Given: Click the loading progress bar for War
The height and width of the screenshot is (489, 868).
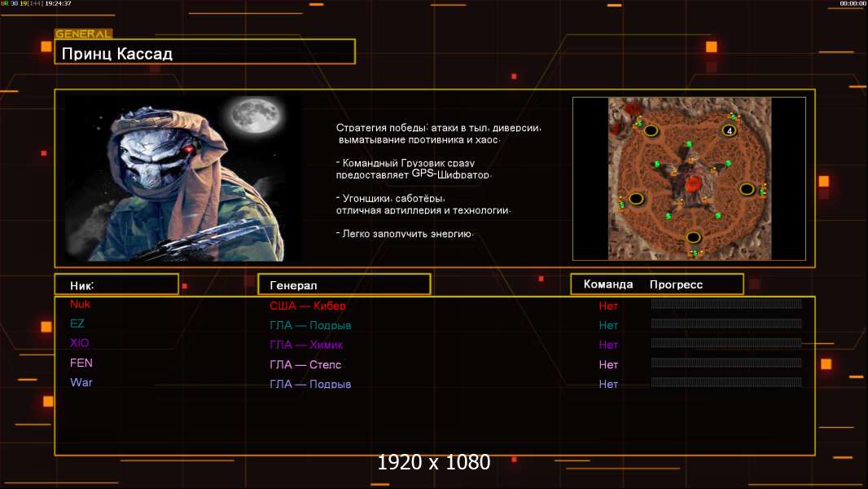Looking at the screenshot, I should click(726, 382).
